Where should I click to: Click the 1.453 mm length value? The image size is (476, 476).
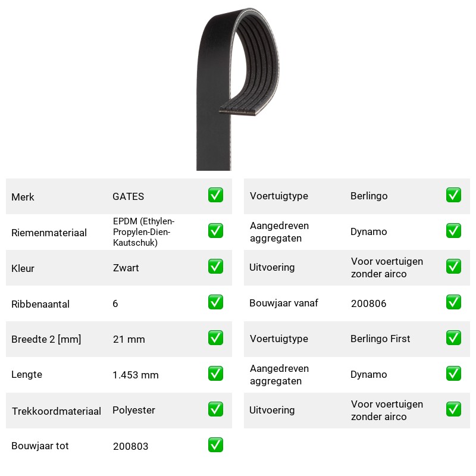click(x=136, y=375)
